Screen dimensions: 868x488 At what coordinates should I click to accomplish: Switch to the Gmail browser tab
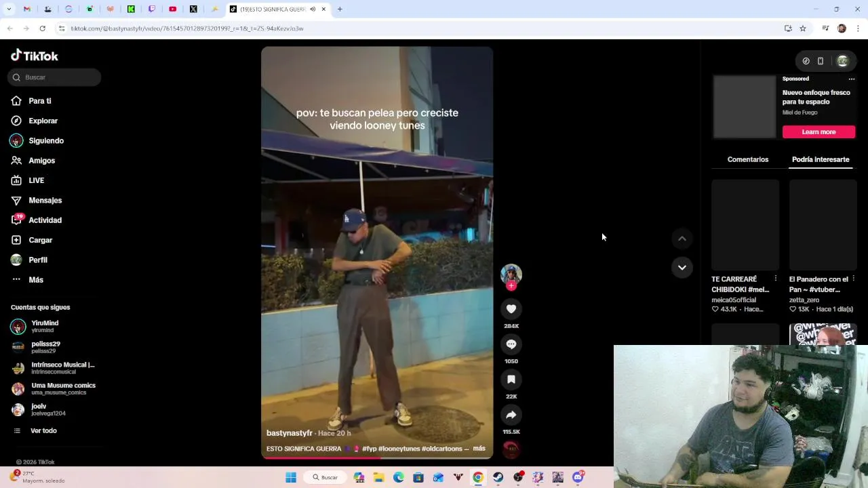[x=27, y=9]
